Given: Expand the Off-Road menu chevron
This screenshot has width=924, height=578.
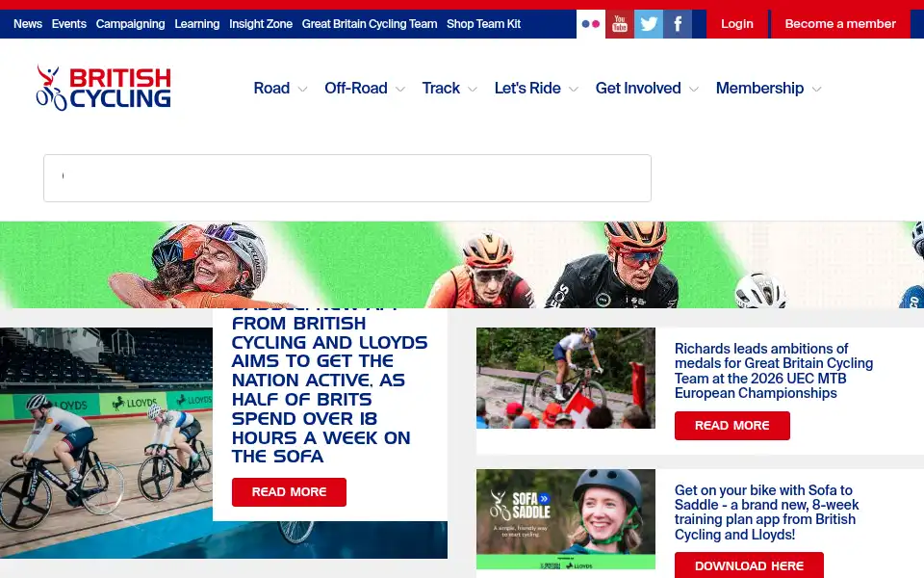Looking at the screenshot, I should pyautogui.click(x=400, y=89).
